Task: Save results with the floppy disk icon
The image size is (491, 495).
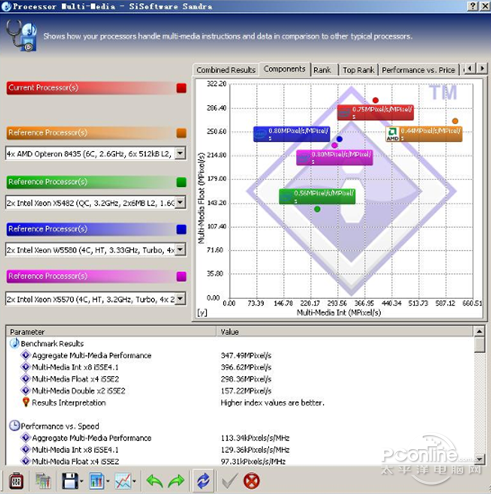Action: coord(70,481)
